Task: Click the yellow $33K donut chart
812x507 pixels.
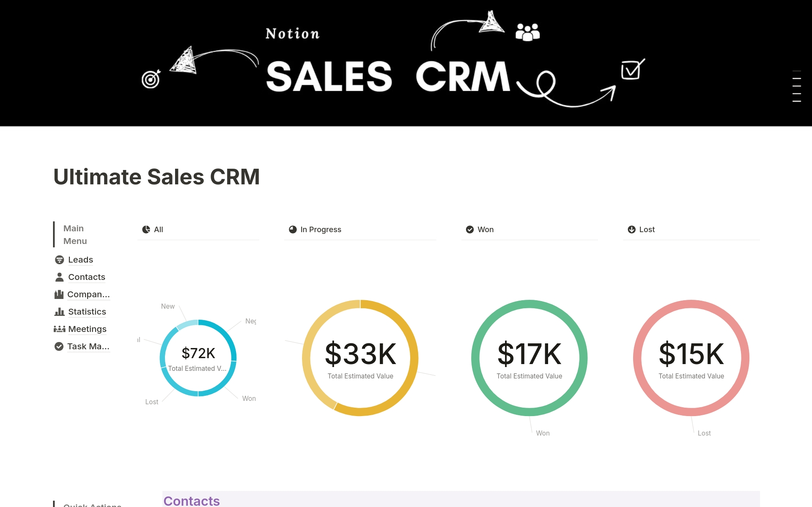Action: point(360,358)
